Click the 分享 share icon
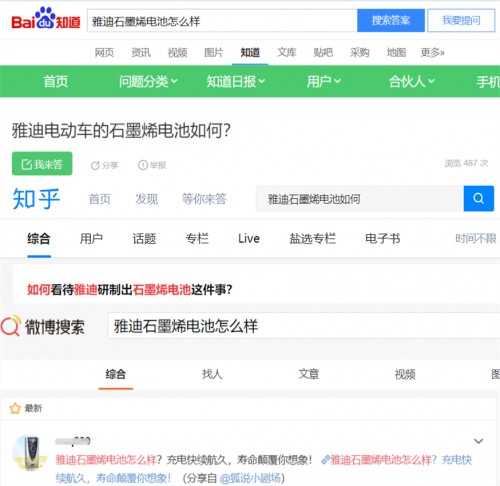This screenshot has height=486, width=500. 95,165
